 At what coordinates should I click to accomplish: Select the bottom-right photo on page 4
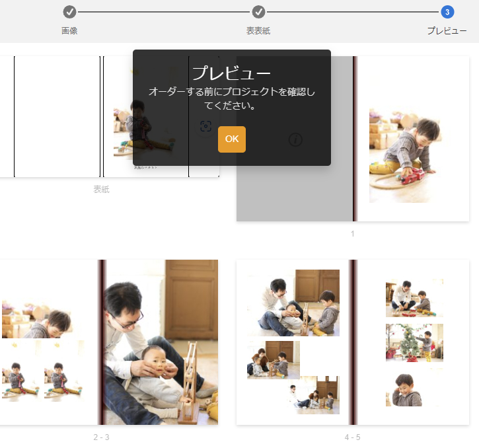(313, 395)
